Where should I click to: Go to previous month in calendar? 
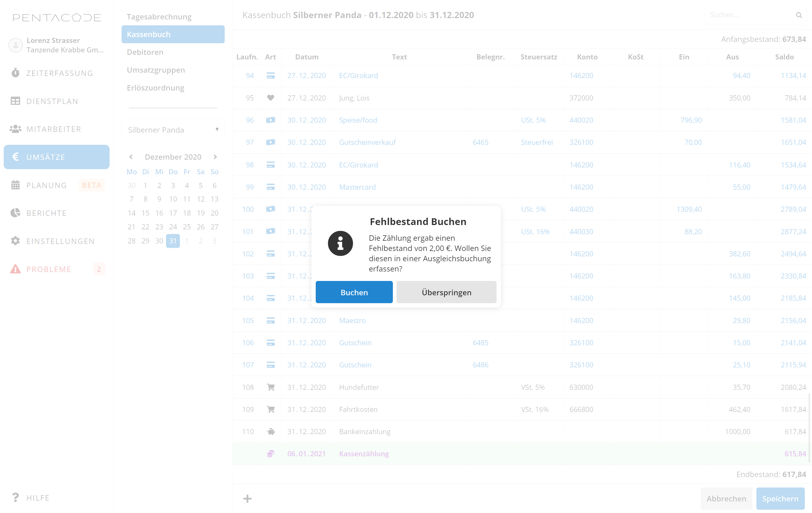131,157
